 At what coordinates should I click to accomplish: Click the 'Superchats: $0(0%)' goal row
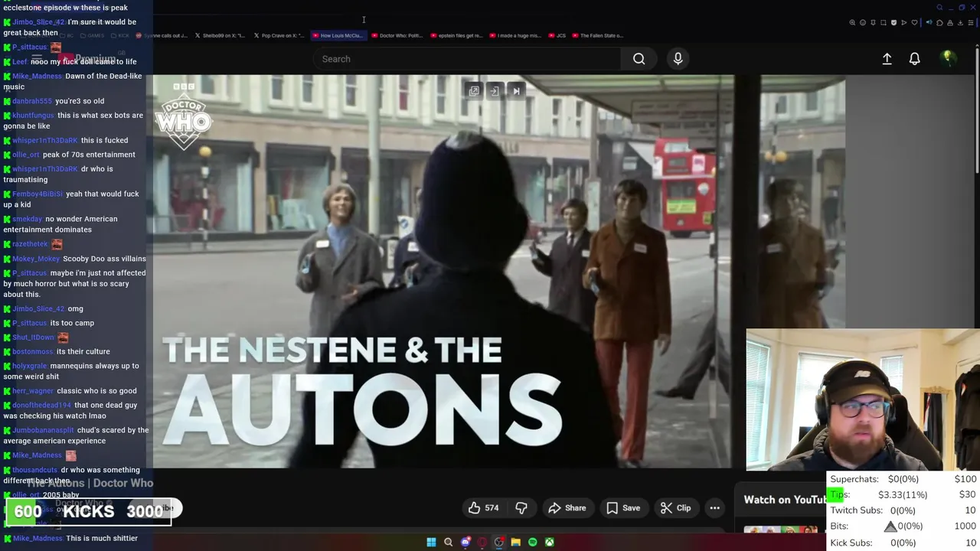click(903, 479)
